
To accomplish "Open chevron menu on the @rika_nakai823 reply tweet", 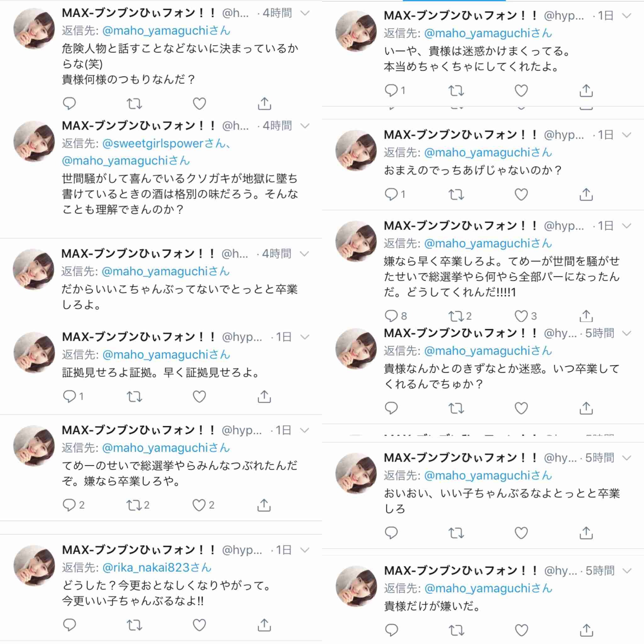I will click(x=305, y=550).
